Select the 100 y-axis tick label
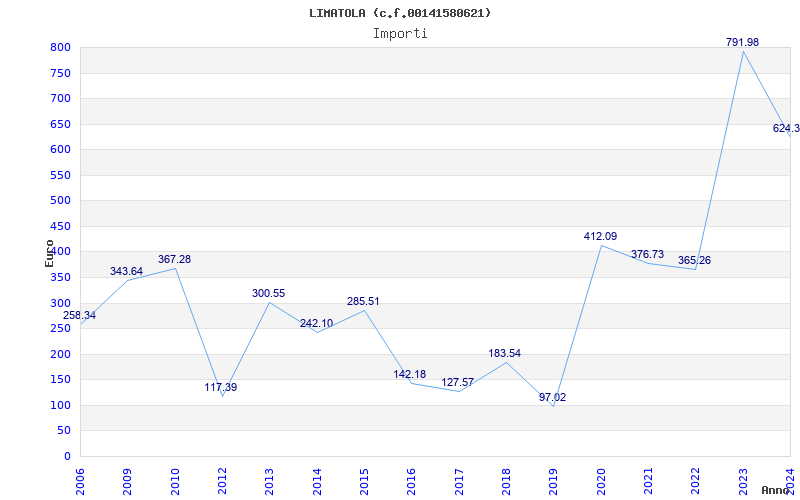 point(60,406)
